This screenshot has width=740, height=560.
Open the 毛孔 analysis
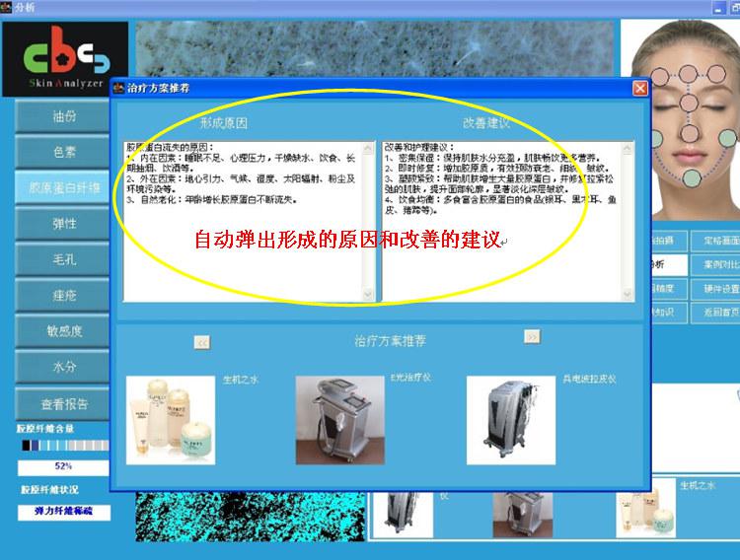(x=64, y=259)
